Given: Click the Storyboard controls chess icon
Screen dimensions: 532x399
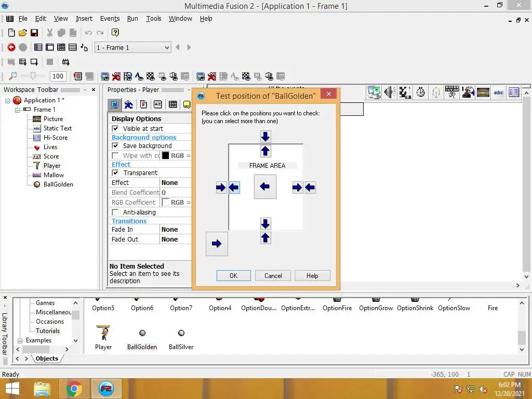Looking at the screenshot, I should pyautogui.click(x=405, y=92).
